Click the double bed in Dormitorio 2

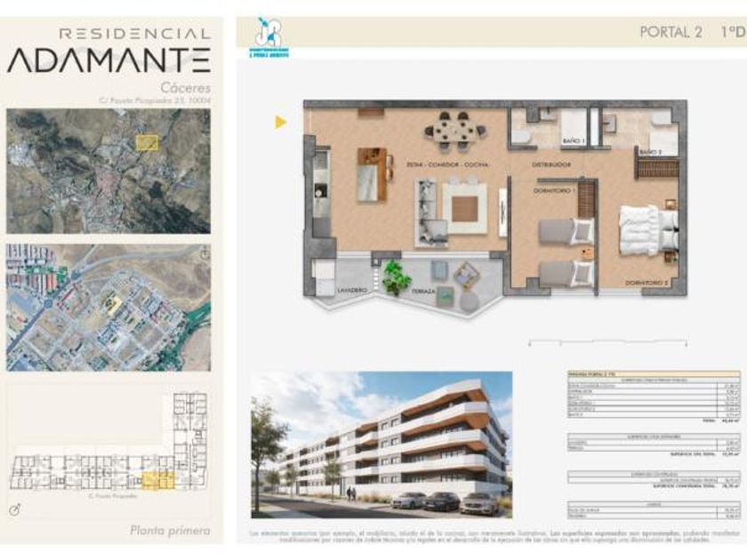coord(649,230)
